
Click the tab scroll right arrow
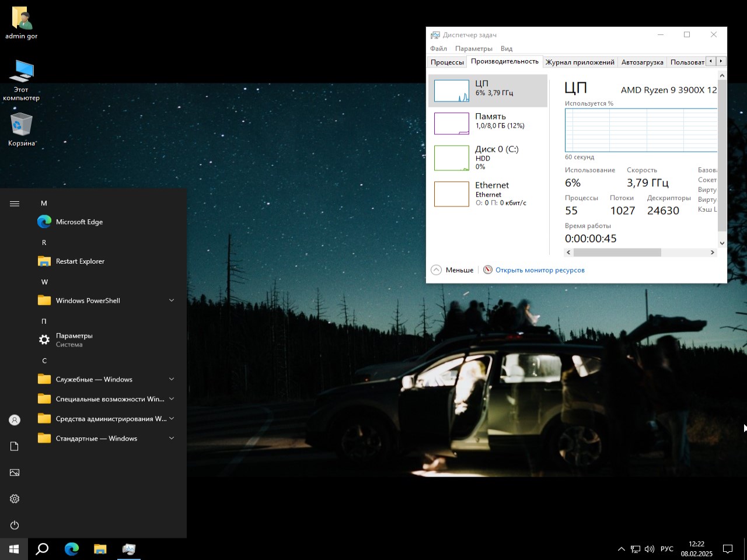point(721,61)
